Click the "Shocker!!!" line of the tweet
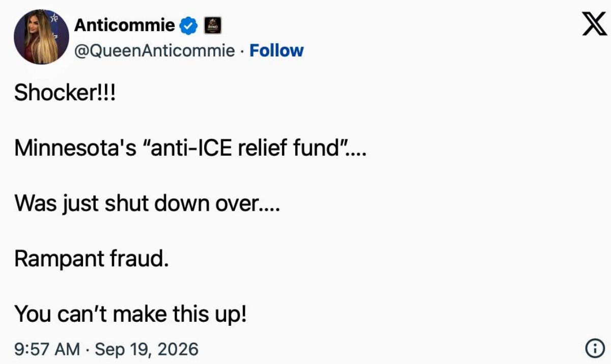This screenshot has width=611, height=364. [x=65, y=93]
